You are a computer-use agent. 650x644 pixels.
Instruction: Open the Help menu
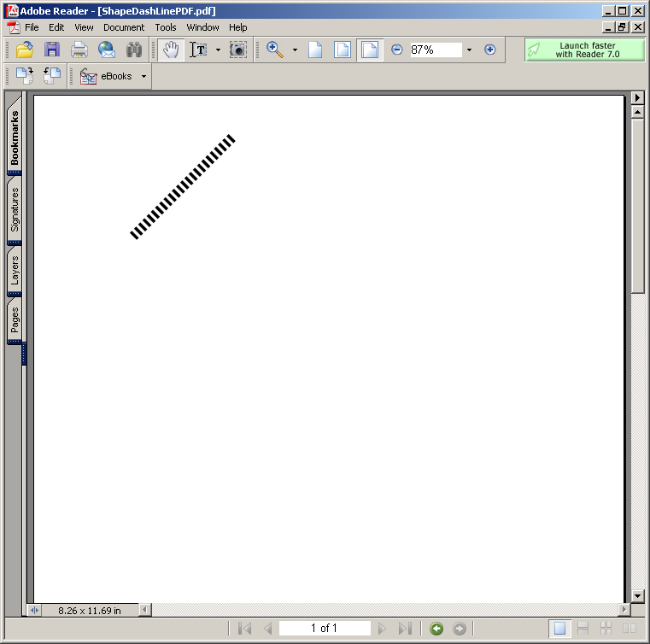point(238,28)
